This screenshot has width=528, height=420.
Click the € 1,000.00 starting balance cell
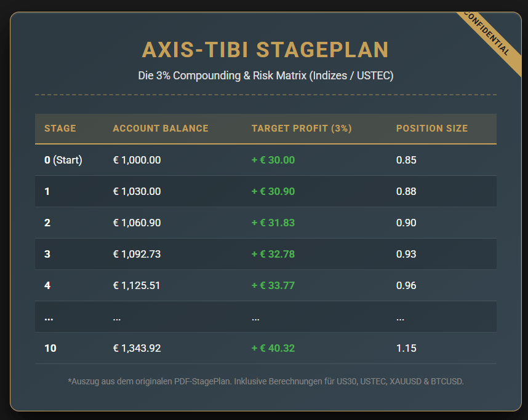click(x=136, y=160)
